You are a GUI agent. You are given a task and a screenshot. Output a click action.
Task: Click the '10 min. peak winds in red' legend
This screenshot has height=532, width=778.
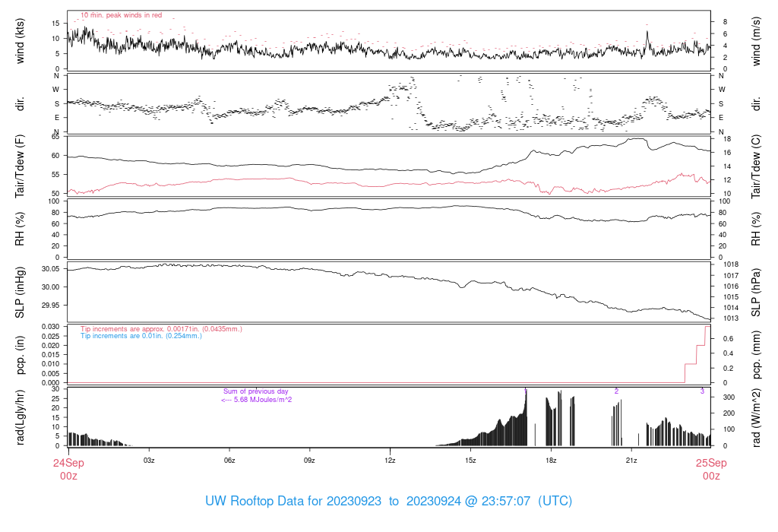(x=121, y=15)
